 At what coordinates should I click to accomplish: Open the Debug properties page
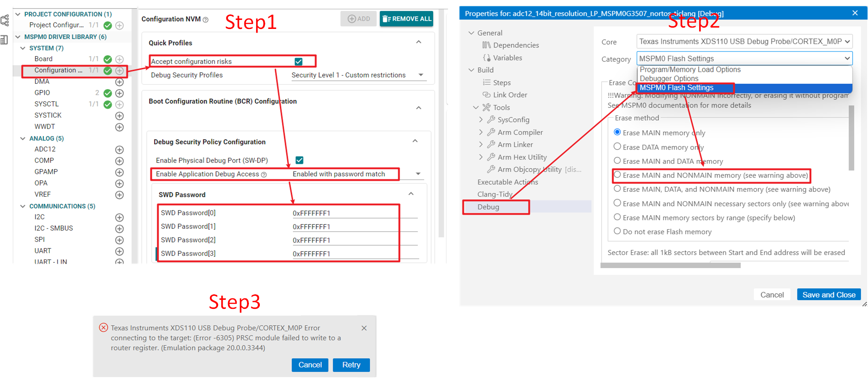coord(488,207)
